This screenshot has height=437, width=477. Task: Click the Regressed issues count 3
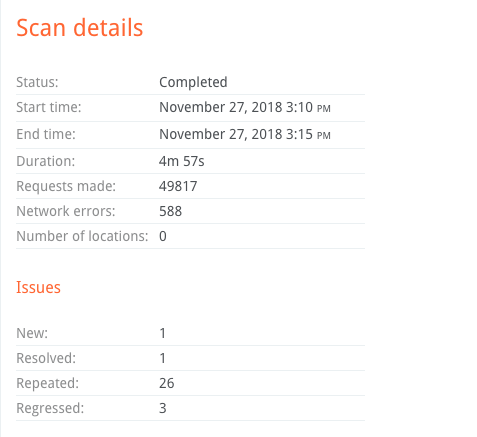tap(163, 408)
